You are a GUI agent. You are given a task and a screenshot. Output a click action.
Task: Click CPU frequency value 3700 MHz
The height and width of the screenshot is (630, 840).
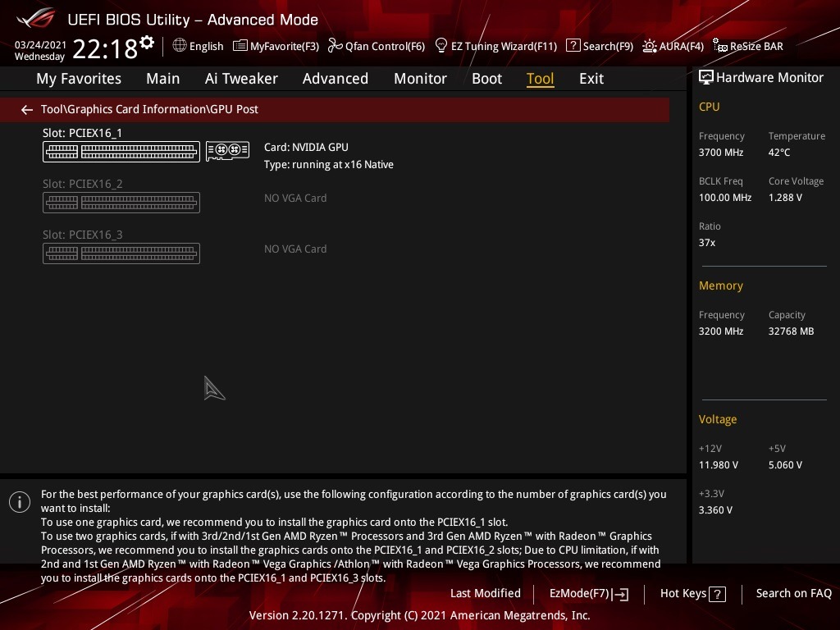click(x=721, y=153)
